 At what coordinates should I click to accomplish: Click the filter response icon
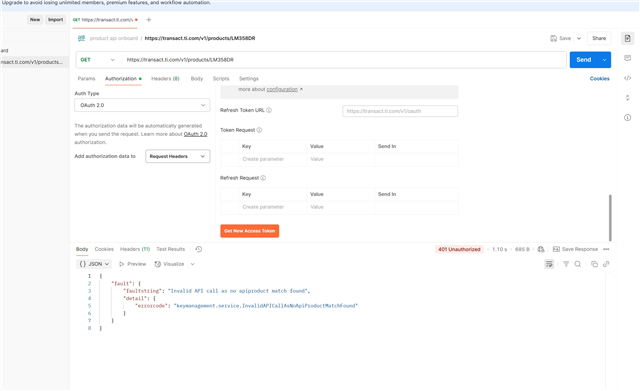[x=566, y=264]
